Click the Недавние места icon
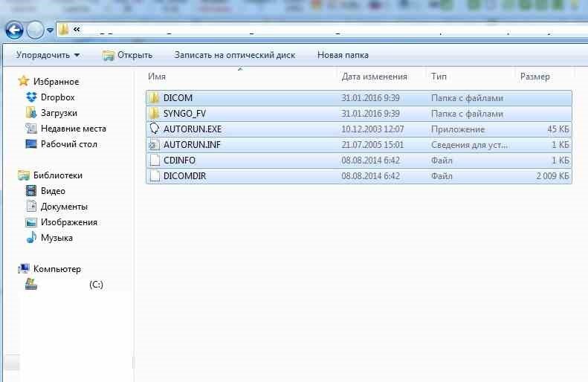Image resolution: width=588 pixels, height=382 pixels. click(31, 129)
